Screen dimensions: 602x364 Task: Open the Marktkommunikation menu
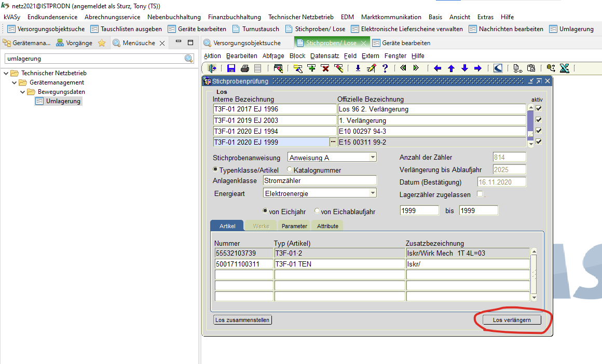click(391, 17)
